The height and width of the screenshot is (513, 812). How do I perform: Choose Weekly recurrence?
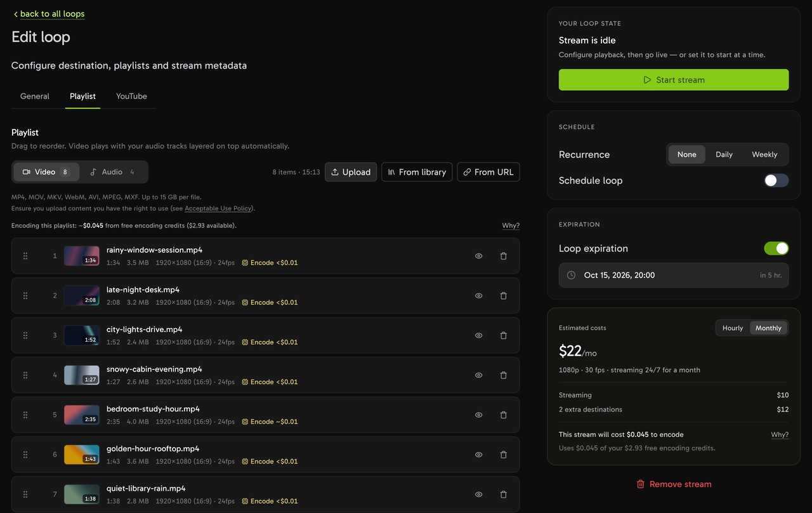(764, 154)
